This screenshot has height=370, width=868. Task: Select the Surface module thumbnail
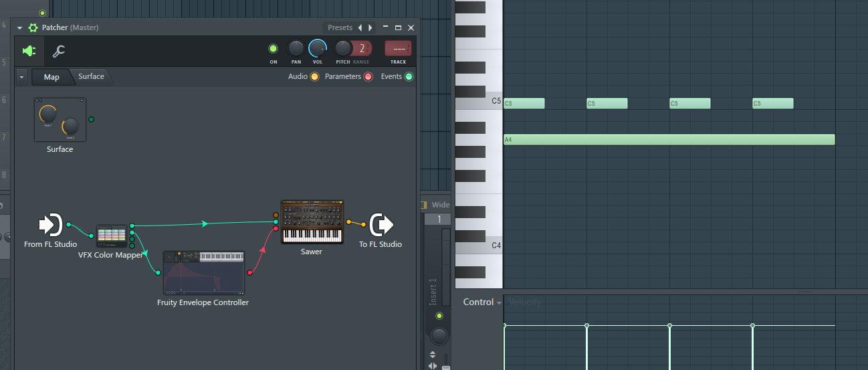tap(60, 120)
